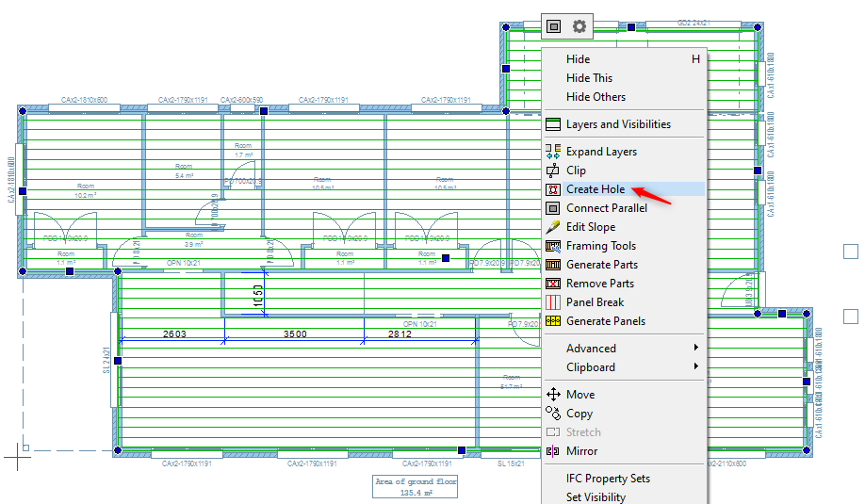The image size is (865, 504).
Task: Click Expand Layers in the menu
Action: pos(601,152)
